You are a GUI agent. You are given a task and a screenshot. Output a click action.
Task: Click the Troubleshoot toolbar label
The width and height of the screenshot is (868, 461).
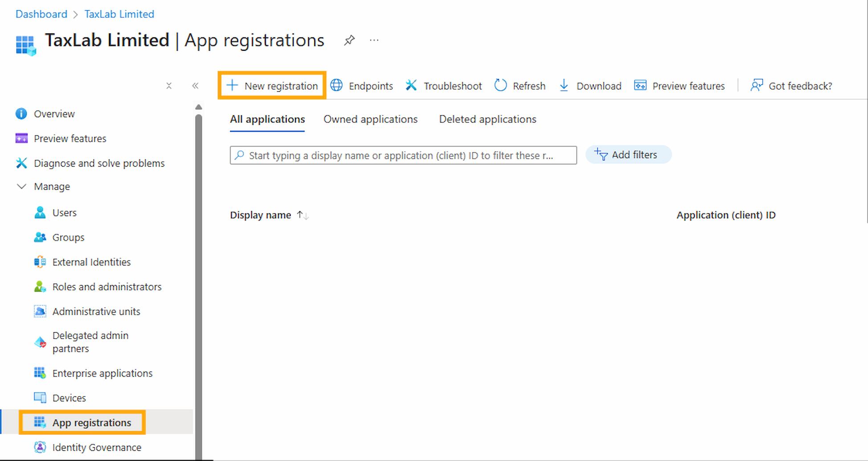pos(453,86)
